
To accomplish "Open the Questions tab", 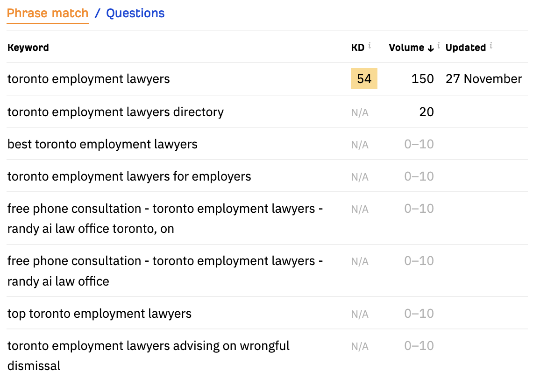I will [x=135, y=13].
